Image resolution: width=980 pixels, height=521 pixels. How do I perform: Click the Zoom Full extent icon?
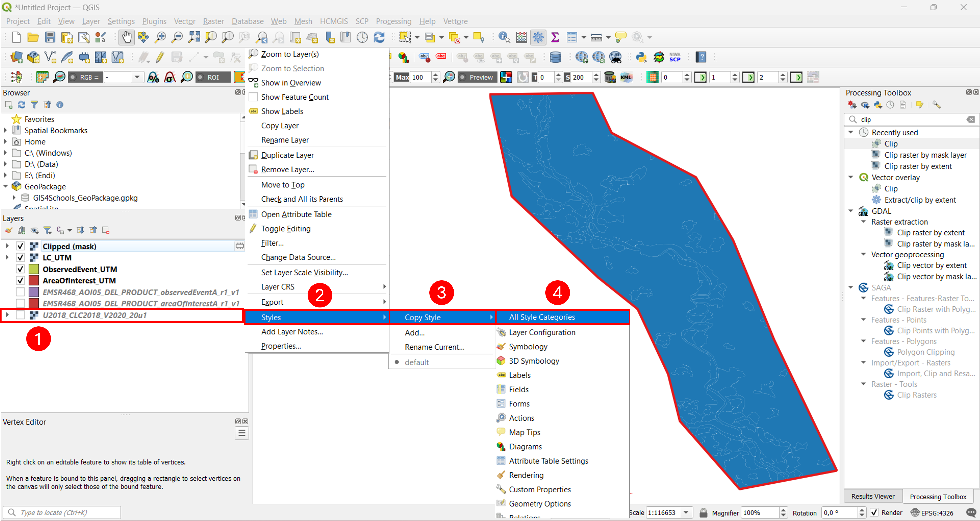click(194, 37)
